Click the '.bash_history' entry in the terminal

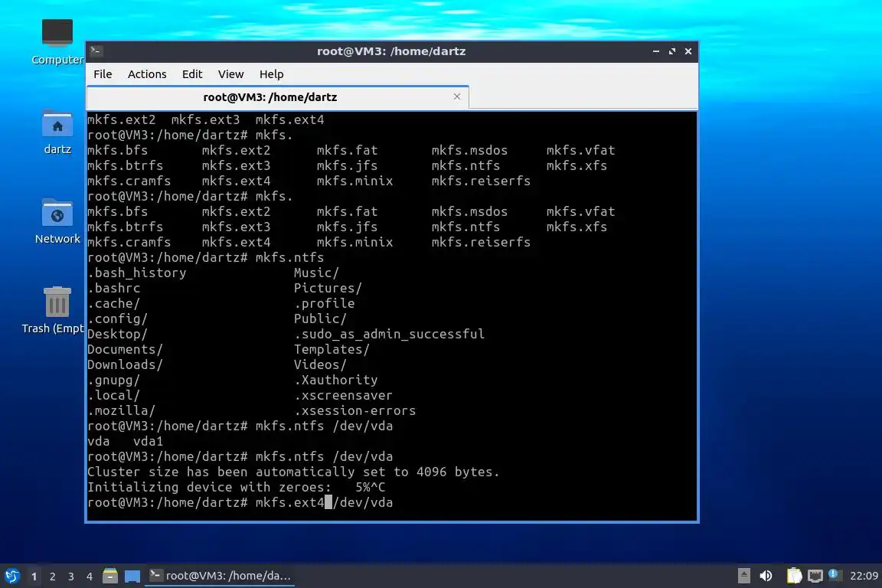click(x=137, y=273)
